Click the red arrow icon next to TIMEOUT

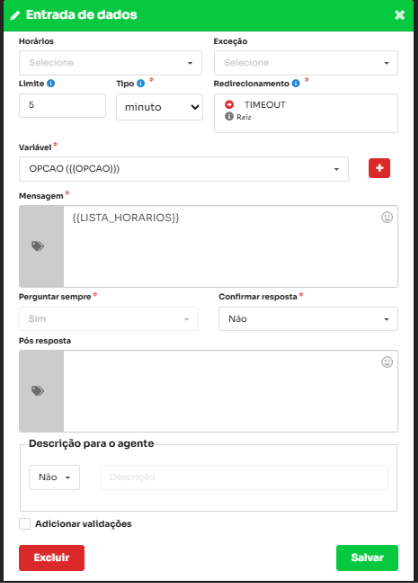pyautogui.click(x=229, y=104)
